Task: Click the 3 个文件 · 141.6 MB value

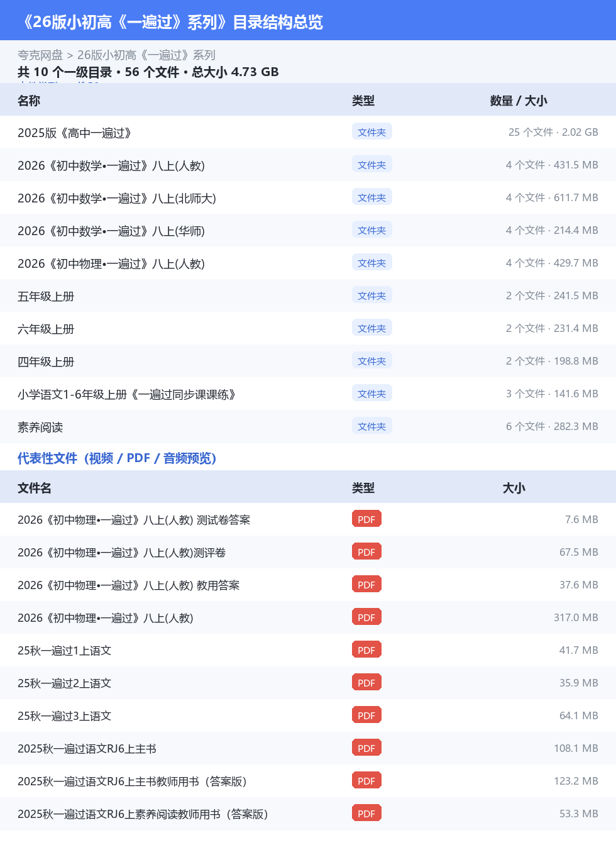Action: tap(552, 394)
